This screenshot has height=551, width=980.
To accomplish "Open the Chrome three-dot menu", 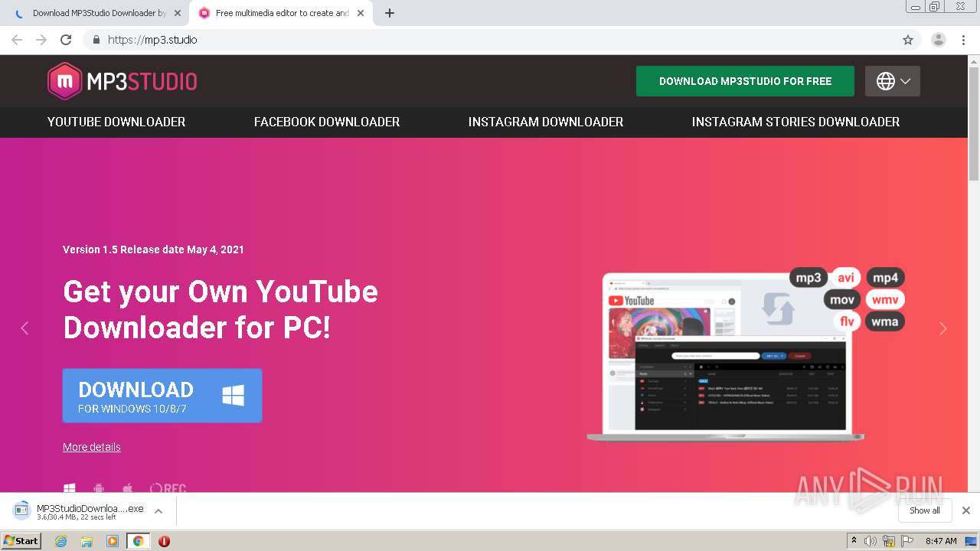I will click(963, 40).
